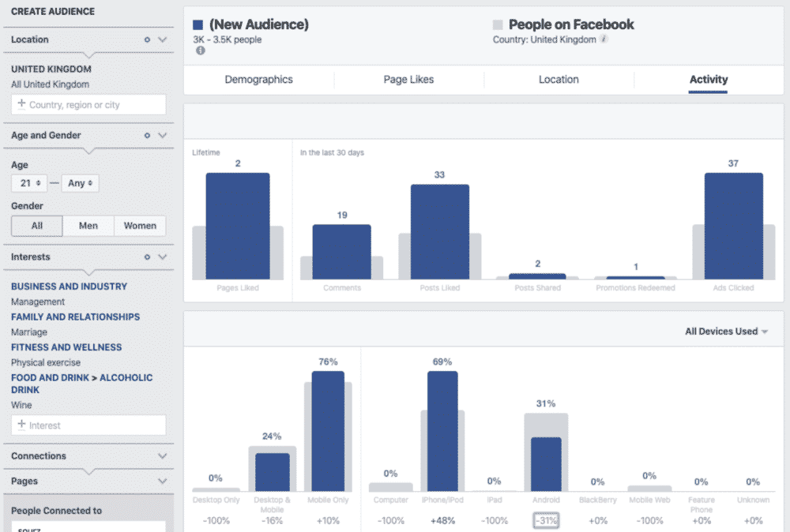The height and width of the screenshot is (532, 790).
Task: Click the -16% value under Desktop & Mobile
Action: click(272, 520)
